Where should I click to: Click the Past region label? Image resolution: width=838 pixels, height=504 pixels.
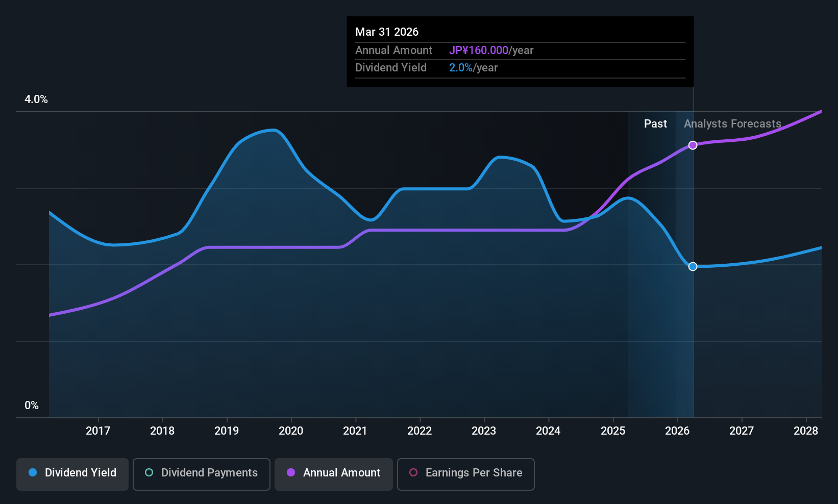pos(655,123)
